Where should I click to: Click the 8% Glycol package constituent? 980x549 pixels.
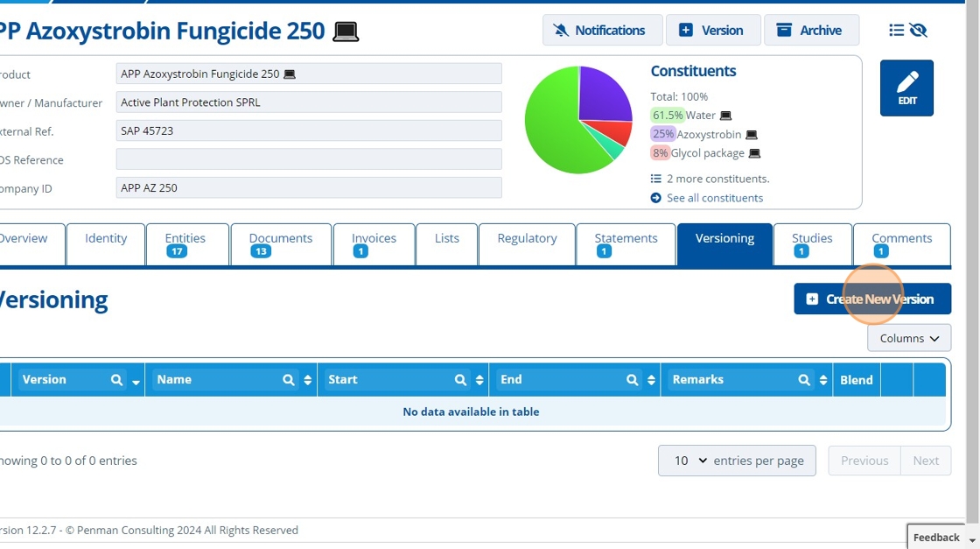pyautogui.click(x=697, y=152)
